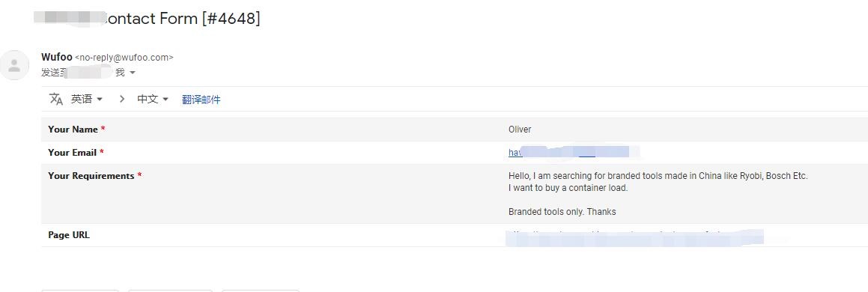Click the Your Name field label

pos(76,130)
